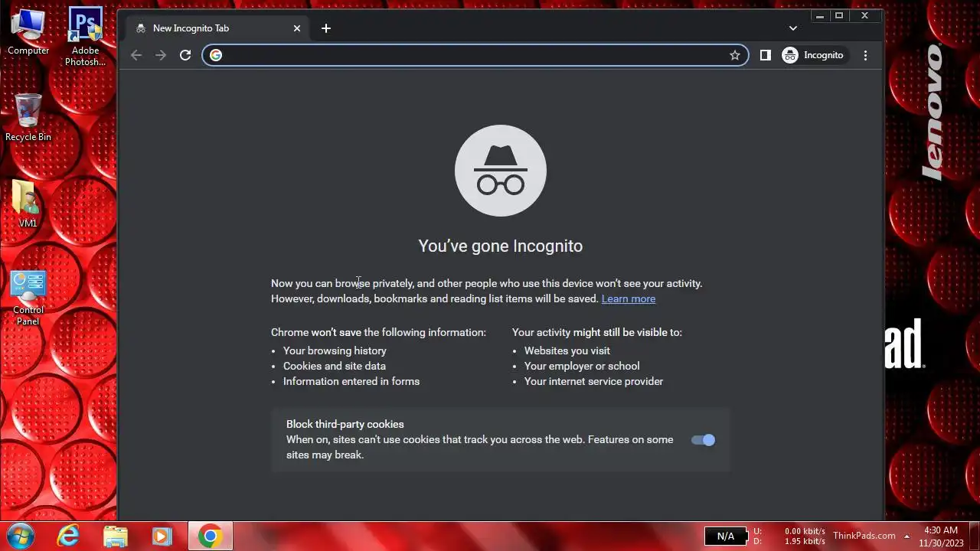Viewport: 980px width, 551px height.
Task: Close the New Incognito Tab
Action: [x=297, y=28]
